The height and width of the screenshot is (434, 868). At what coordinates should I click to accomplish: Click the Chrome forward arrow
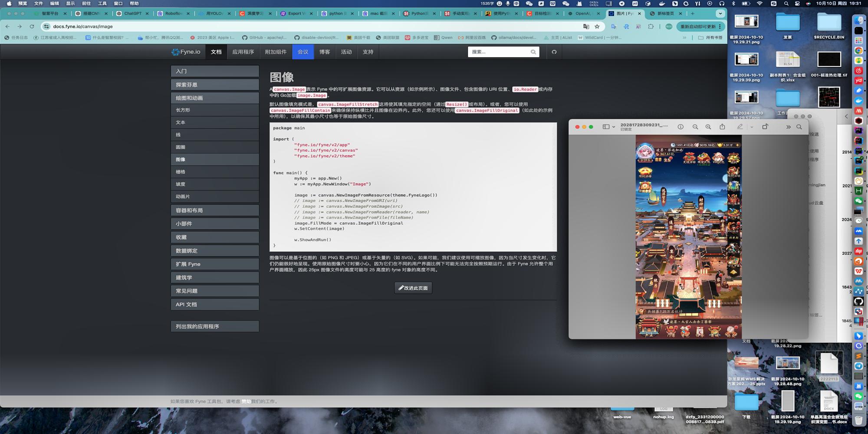(20, 26)
